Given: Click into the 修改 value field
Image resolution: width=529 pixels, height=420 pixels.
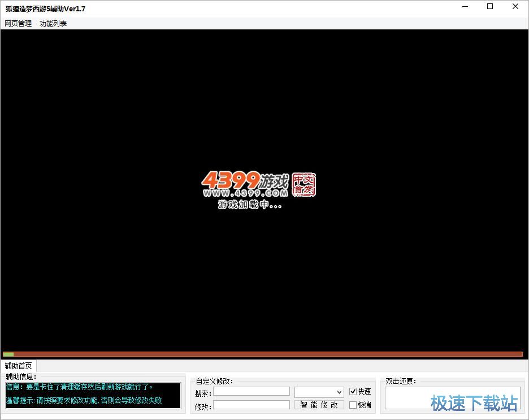Looking at the screenshot, I should 251,405.
